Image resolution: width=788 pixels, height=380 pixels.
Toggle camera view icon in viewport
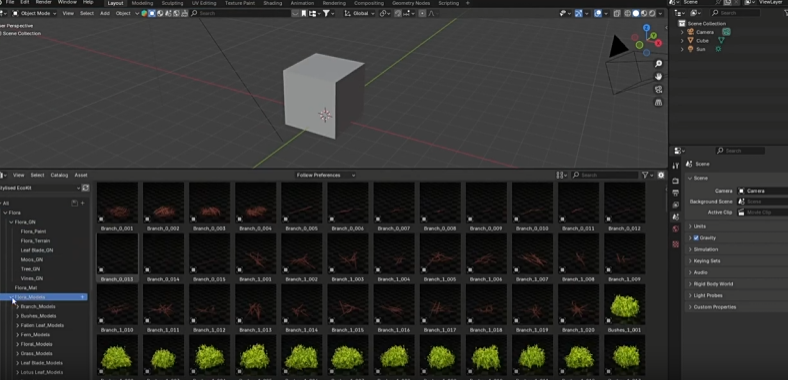pyautogui.click(x=658, y=89)
